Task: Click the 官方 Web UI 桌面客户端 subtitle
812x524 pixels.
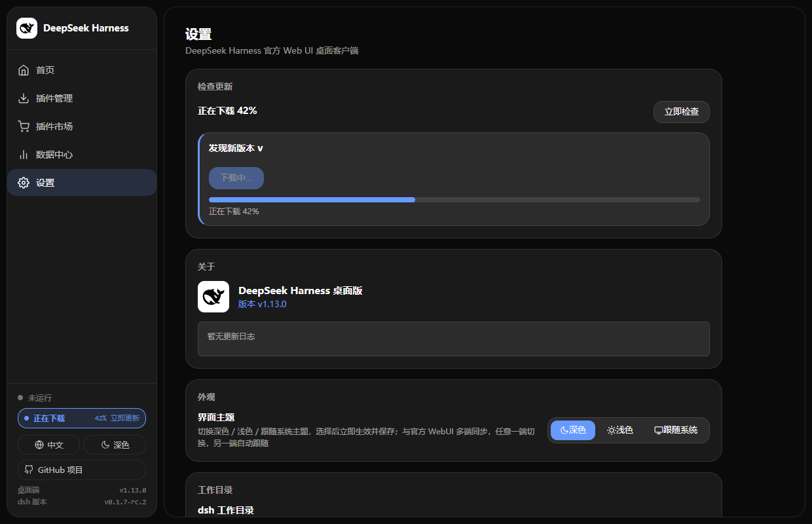Action: [311, 50]
